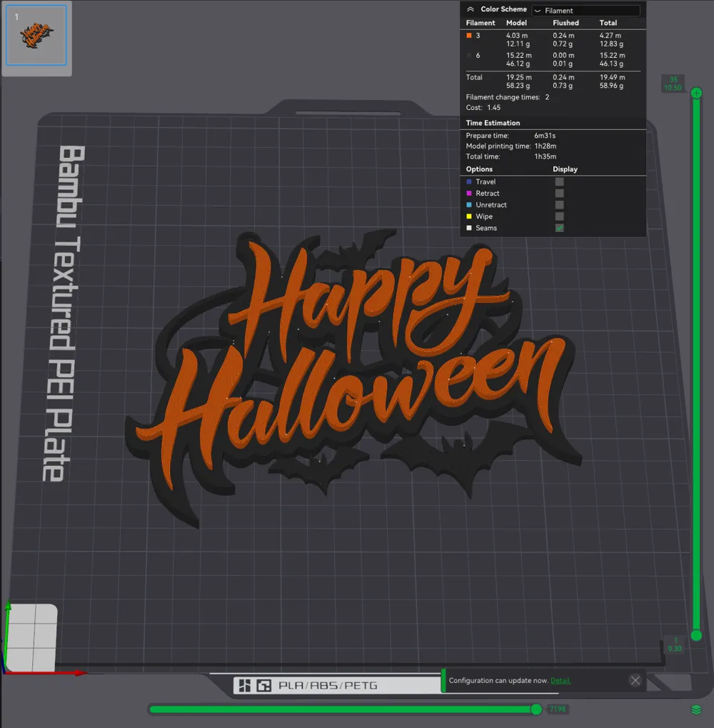Dismiss the configuration update notification
Screen dimensions: 714x728
click(635, 680)
